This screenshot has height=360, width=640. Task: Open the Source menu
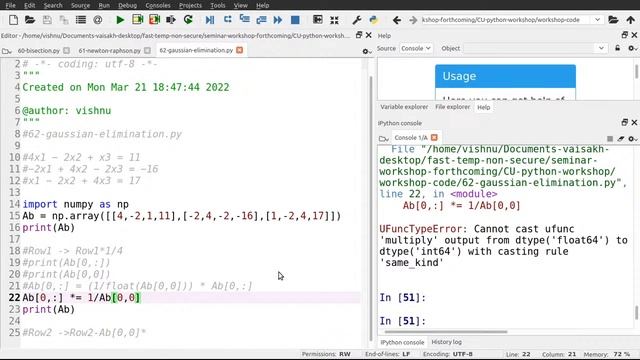click(x=80, y=5)
